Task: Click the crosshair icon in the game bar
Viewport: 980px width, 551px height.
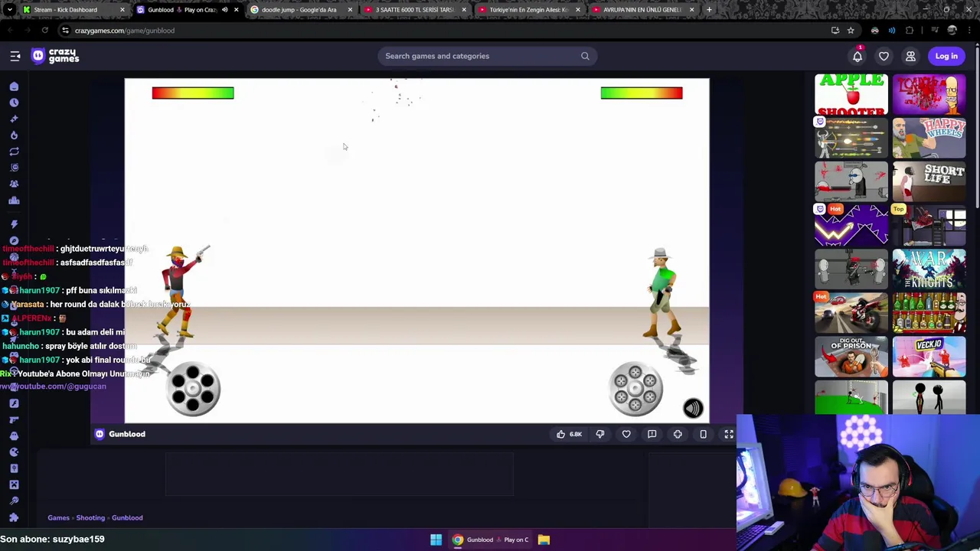Action: click(x=678, y=434)
